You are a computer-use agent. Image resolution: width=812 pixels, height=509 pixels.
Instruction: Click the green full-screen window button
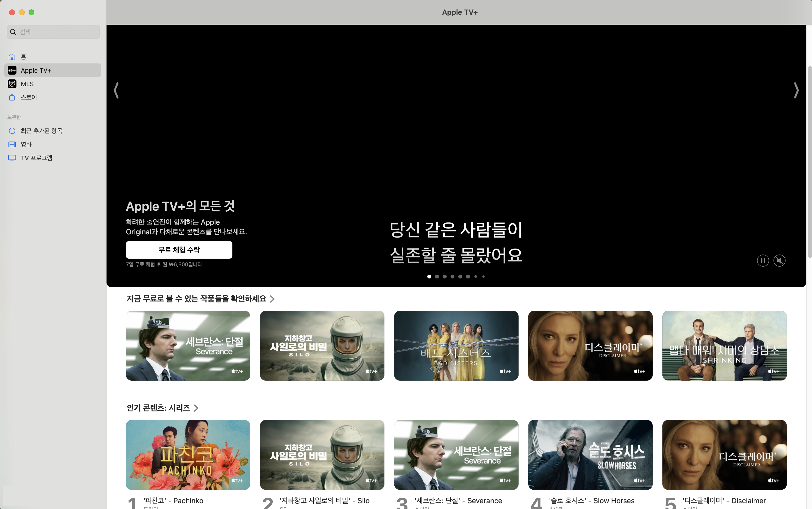tap(32, 12)
